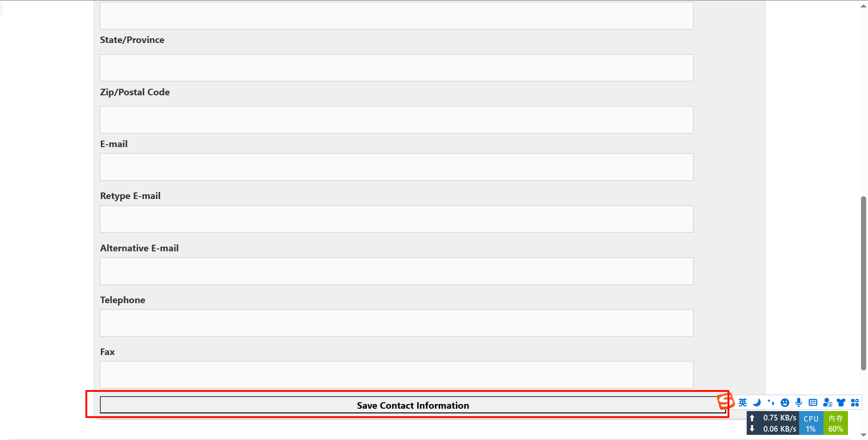The image size is (868, 440).
Task: Open the IME toolbox grid icon
Action: click(x=855, y=403)
